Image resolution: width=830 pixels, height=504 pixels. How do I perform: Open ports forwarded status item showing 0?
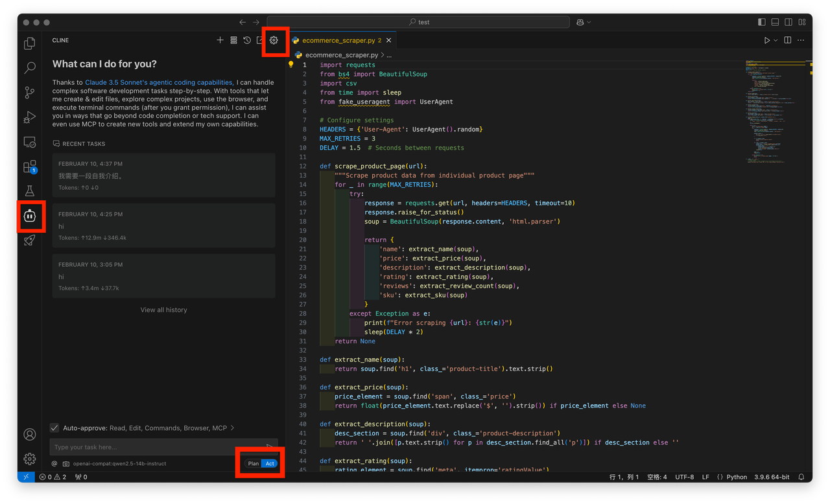coord(82,477)
